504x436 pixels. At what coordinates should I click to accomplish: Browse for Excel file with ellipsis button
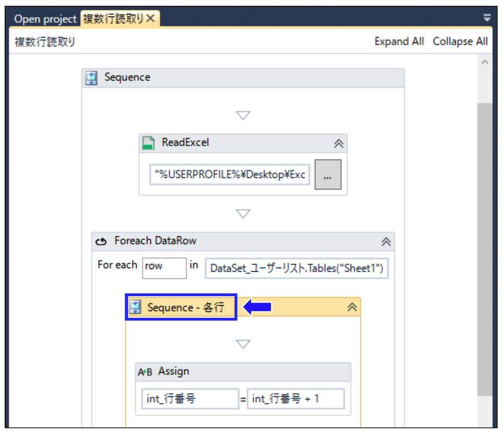[x=328, y=175]
